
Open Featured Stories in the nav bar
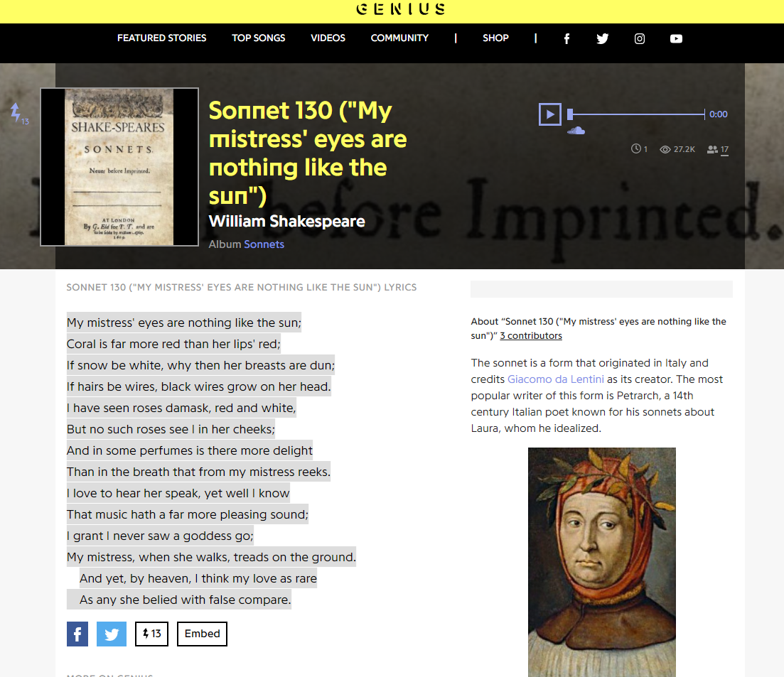pos(161,38)
